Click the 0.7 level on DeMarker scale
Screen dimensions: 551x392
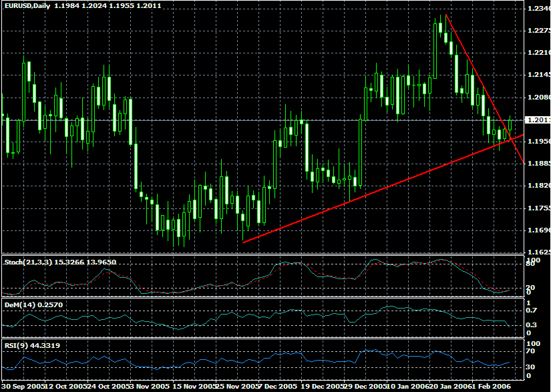(532, 310)
